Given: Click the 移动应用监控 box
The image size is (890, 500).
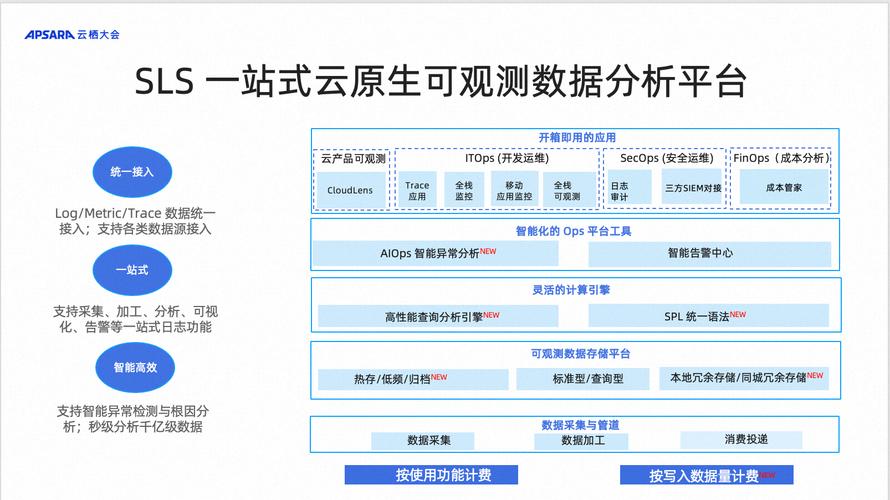Looking at the screenshot, I should click(x=514, y=190).
